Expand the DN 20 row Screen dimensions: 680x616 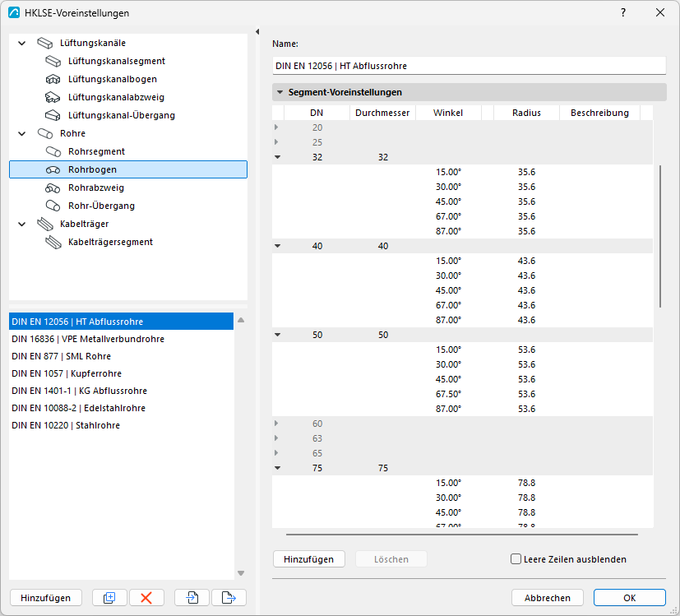tap(276, 127)
